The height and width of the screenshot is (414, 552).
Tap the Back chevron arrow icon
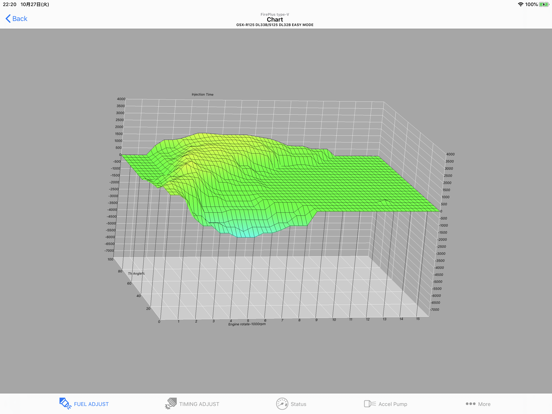[8, 19]
